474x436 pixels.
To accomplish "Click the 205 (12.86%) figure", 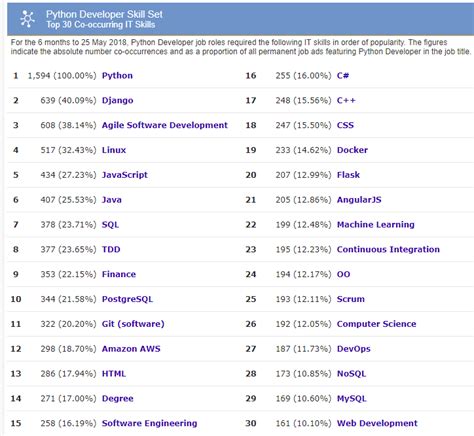I will 303,200.
